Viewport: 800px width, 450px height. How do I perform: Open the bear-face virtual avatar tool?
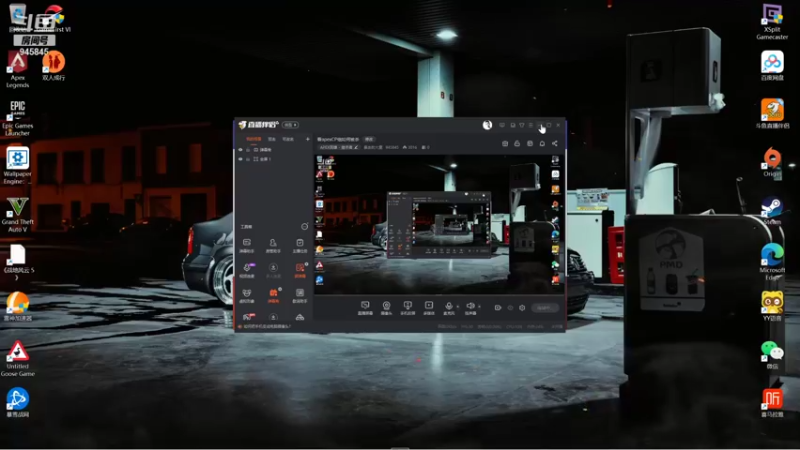247,295
